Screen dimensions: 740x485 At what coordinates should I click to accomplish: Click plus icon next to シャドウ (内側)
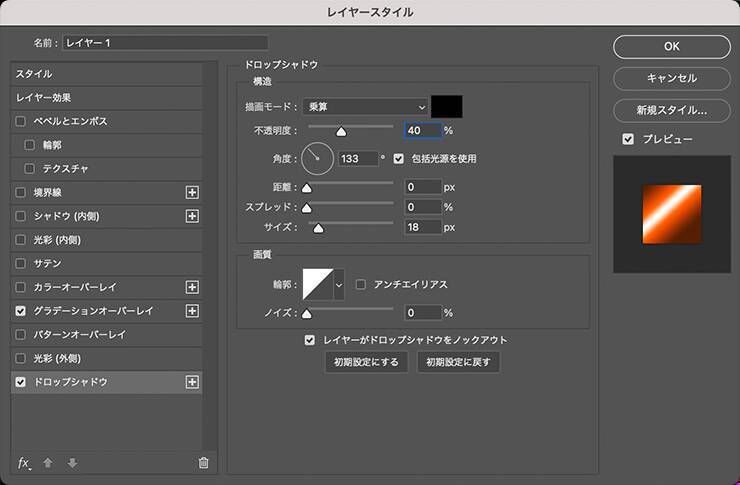coord(193,216)
